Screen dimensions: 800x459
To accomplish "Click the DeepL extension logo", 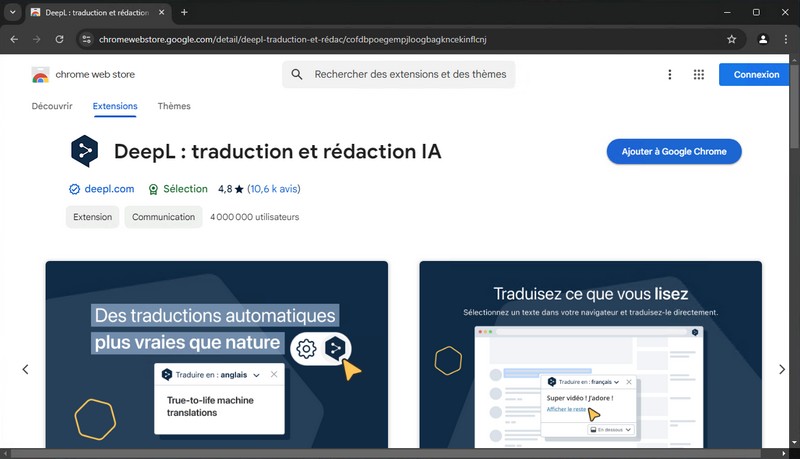I will (85, 151).
